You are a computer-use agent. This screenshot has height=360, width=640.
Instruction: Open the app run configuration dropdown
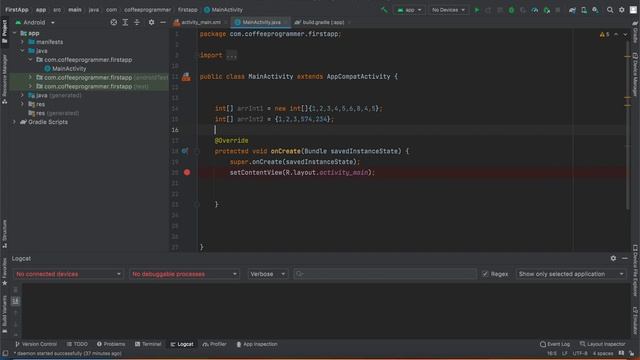pyautogui.click(x=409, y=10)
